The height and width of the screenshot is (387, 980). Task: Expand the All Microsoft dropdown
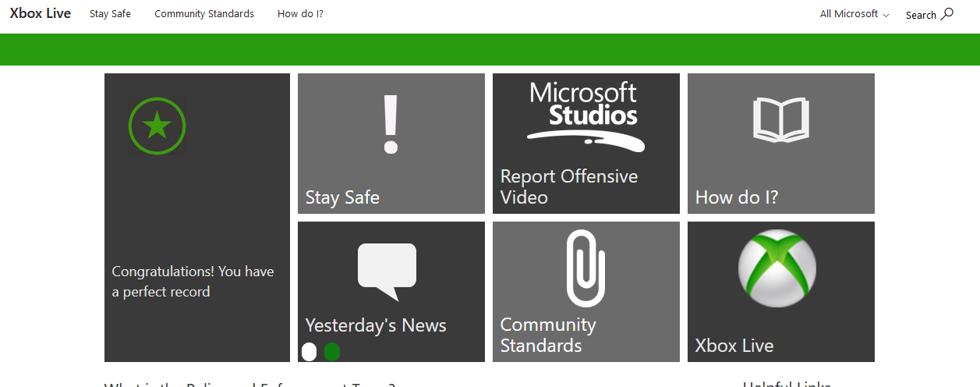pos(854,14)
